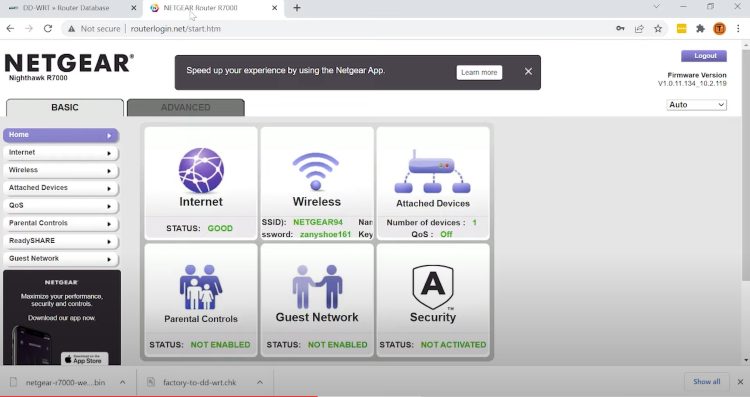
Task: Open Wireless in the sidebar menu
Action: [x=61, y=171]
